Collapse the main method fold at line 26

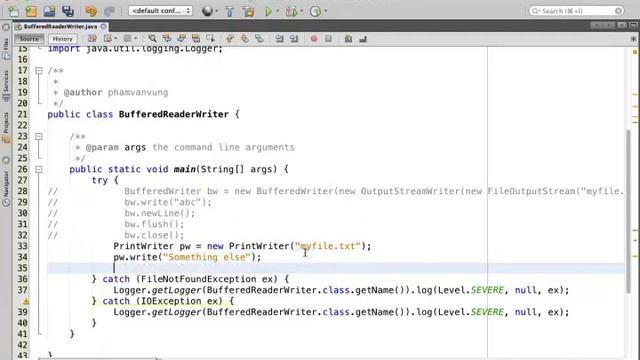39,169
